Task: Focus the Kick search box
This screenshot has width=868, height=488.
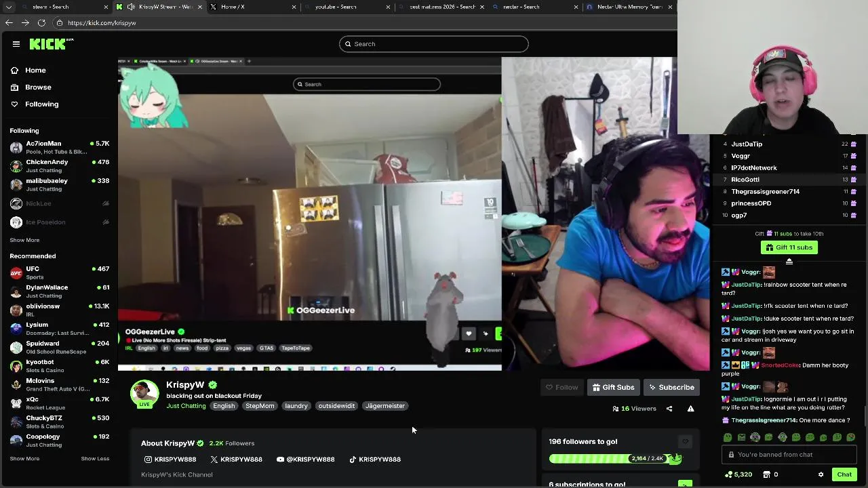Action: (x=434, y=44)
